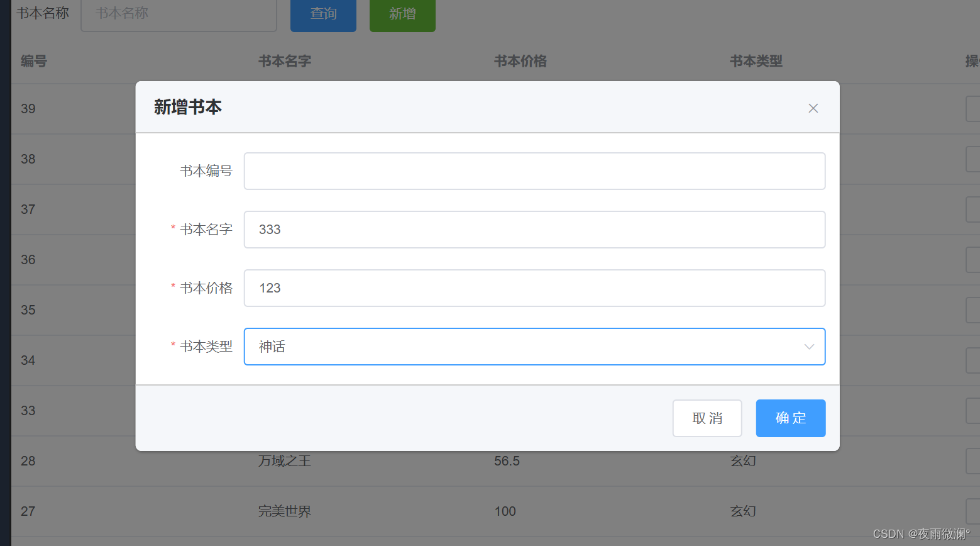
Task: Select row number 33
Action: pos(28,411)
